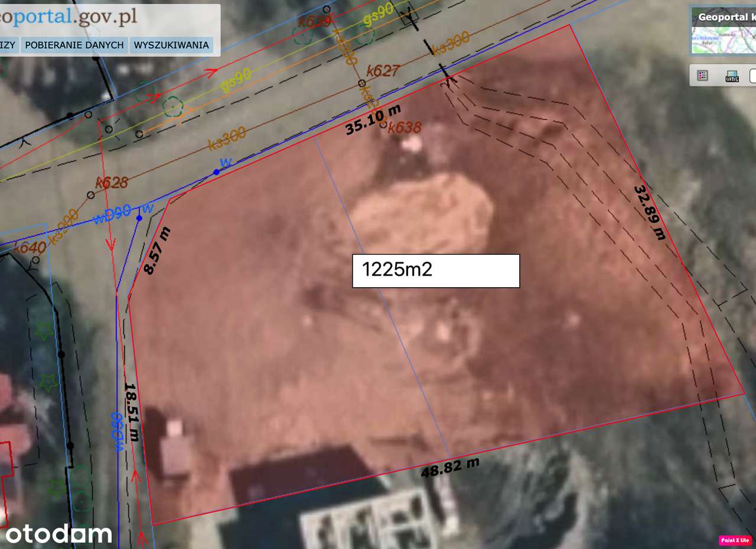Click the geoportal.gov.pl logo
This screenshot has height=549, width=756.
coord(69,17)
